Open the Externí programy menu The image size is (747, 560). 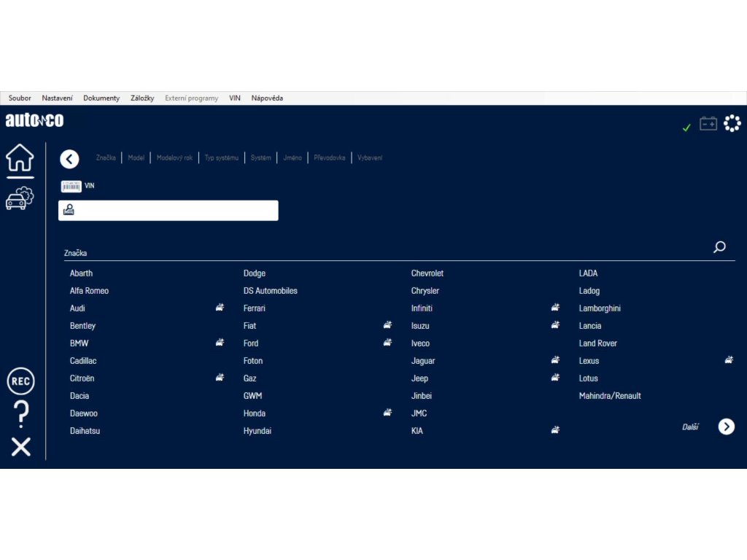click(192, 98)
